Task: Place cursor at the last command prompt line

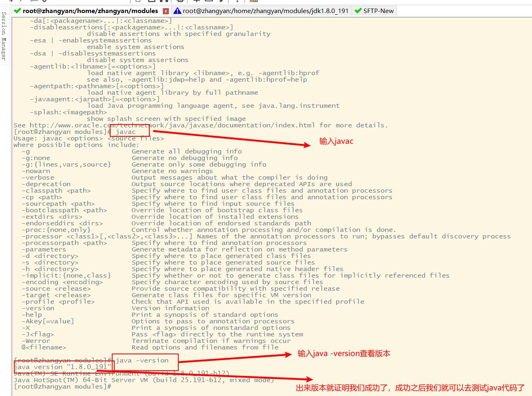Action: [62, 387]
